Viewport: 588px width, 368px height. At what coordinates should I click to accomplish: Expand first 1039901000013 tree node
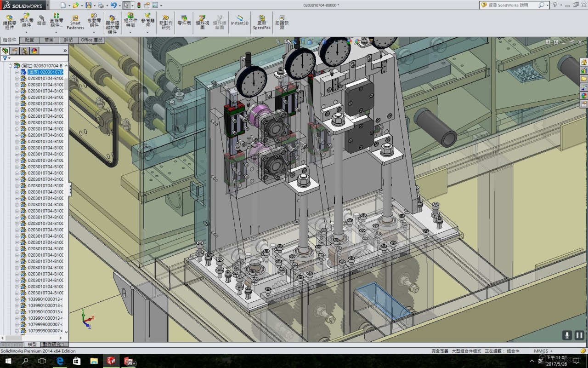[17, 299]
